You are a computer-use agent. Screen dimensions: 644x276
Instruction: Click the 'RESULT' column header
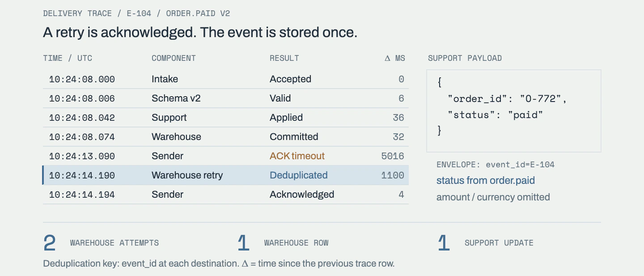(284, 58)
